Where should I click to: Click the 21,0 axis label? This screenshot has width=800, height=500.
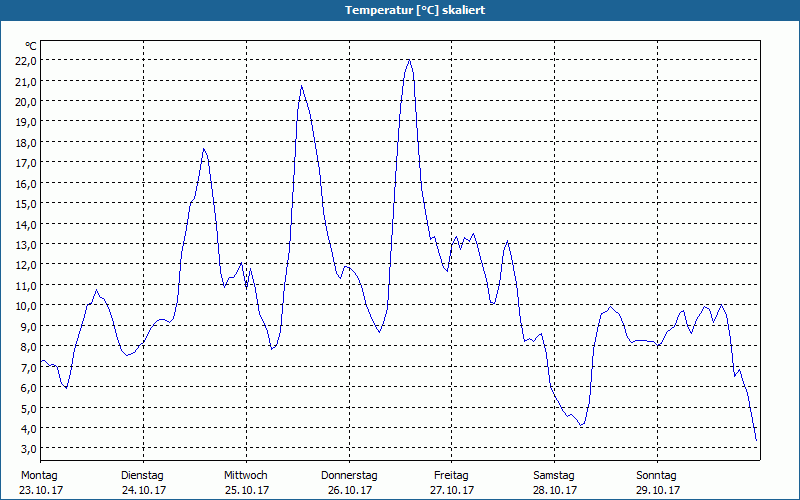pos(27,81)
